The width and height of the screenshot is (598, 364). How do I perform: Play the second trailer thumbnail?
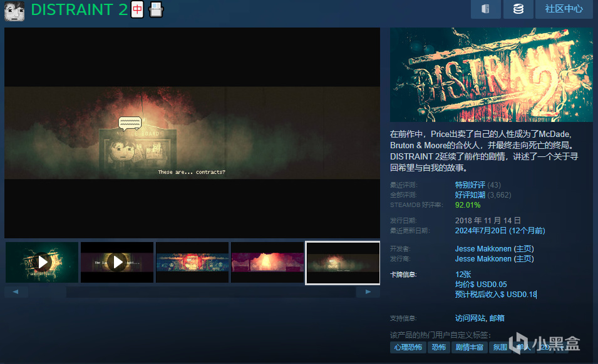pos(117,262)
